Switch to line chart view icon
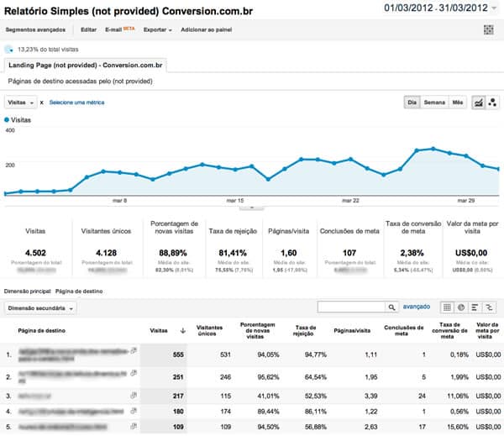 [x=478, y=102]
